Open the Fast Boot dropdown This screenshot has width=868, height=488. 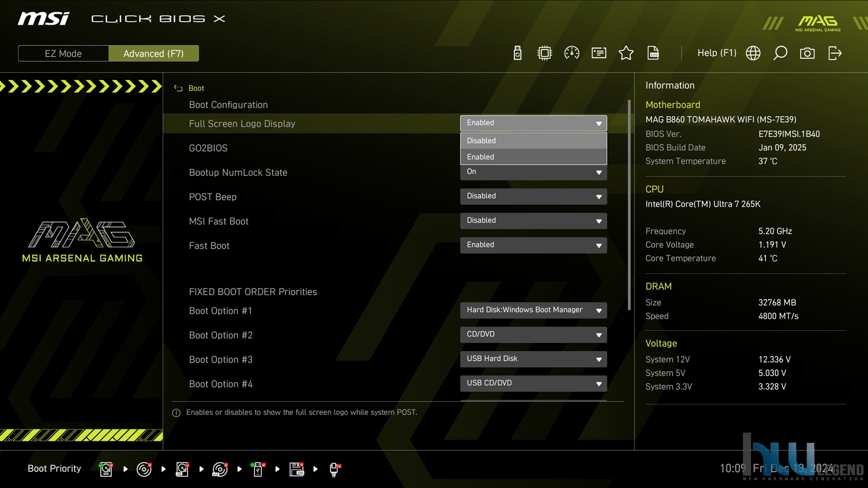(533, 245)
